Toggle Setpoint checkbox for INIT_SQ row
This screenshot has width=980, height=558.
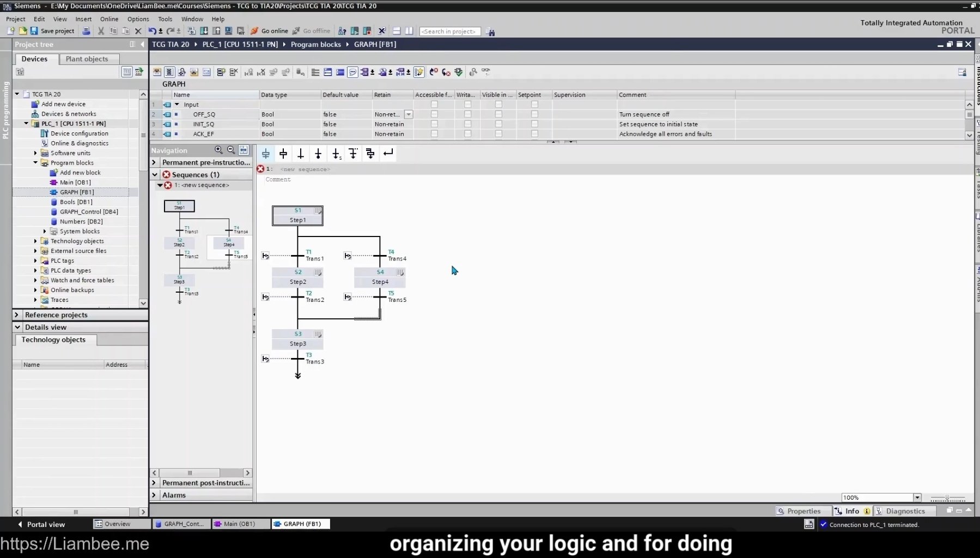pyautogui.click(x=534, y=124)
